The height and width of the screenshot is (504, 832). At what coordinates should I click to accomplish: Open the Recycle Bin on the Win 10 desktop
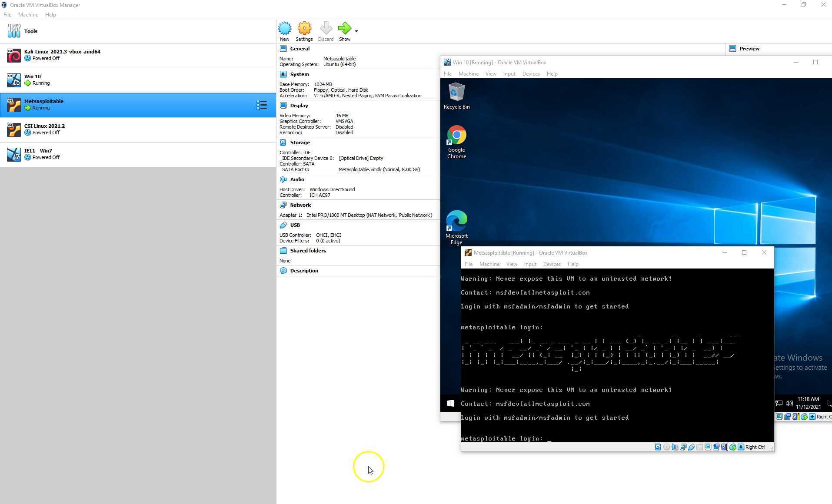[x=456, y=93]
